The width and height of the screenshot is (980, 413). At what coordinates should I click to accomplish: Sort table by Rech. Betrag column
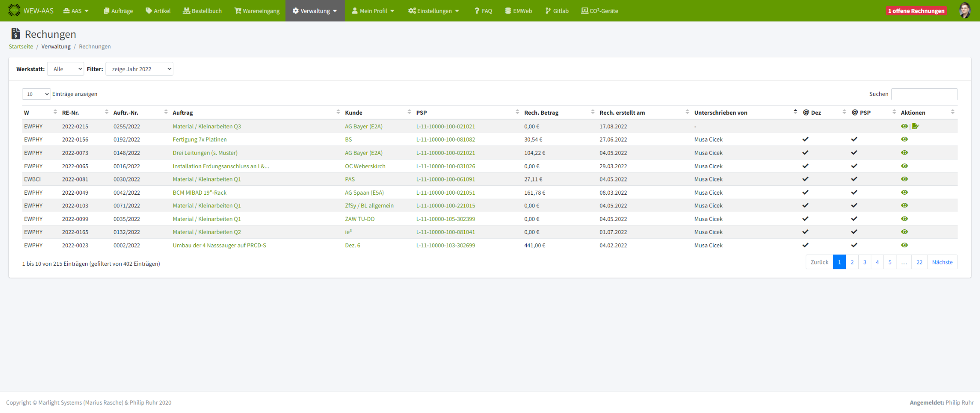click(x=592, y=112)
